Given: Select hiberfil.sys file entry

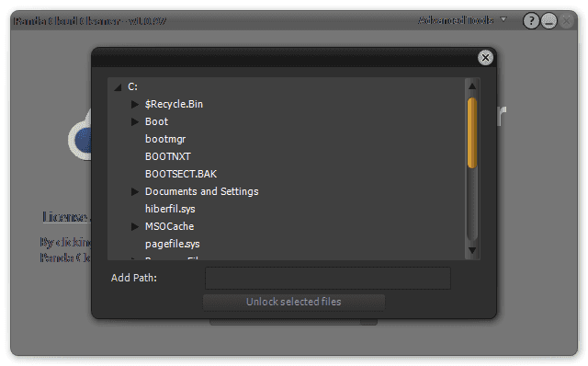Looking at the screenshot, I should tap(170, 209).
